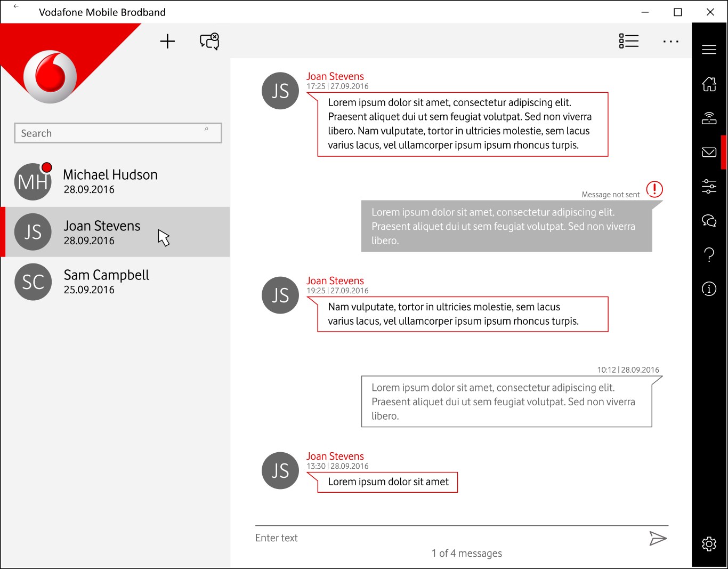The height and width of the screenshot is (569, 728).
Task: Select the Joan Stevens conversation
Action: point(115,232)
